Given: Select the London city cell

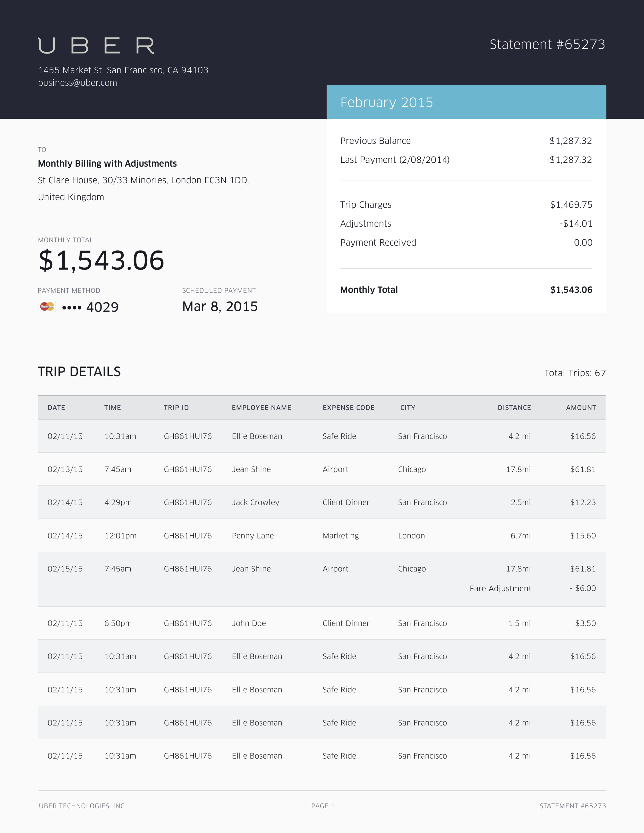Looking at the screenshot, I should tap(411, 536).
